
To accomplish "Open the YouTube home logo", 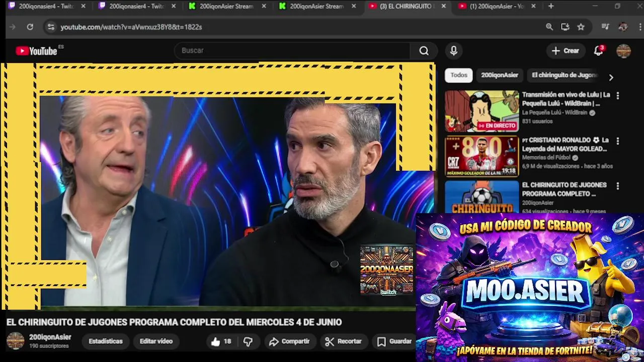I will 37,51.
